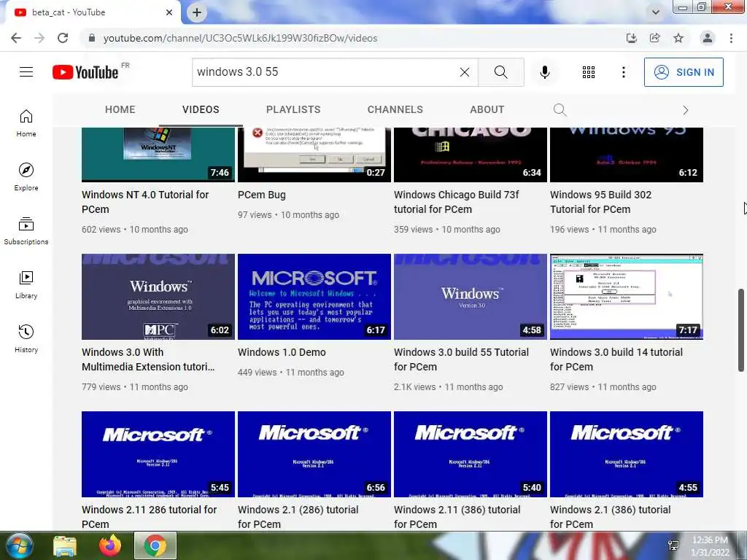Screen dimensions: 747x560
Task: Click the share page icon in address bar
Action: (x=655, y=38)
